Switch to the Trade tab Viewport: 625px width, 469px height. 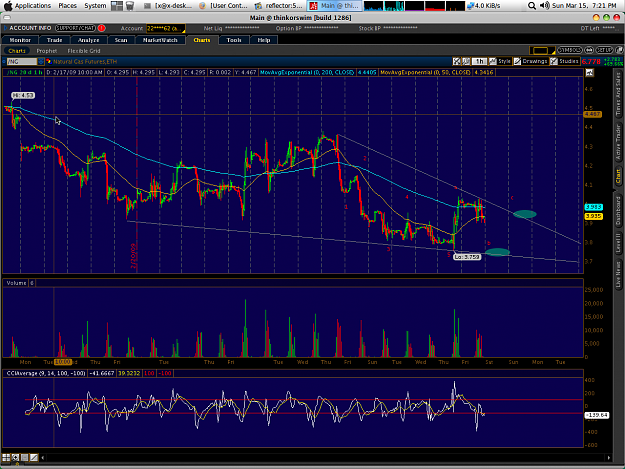[x=55, y=40]
